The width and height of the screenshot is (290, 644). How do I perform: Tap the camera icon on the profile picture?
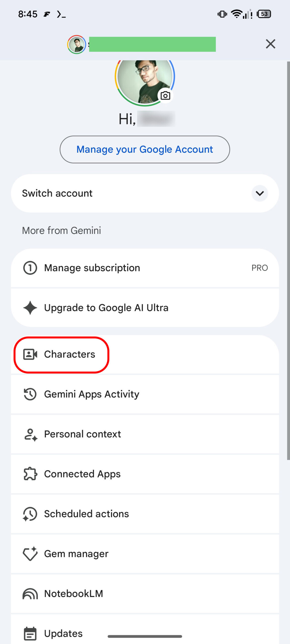pos(165,96)
